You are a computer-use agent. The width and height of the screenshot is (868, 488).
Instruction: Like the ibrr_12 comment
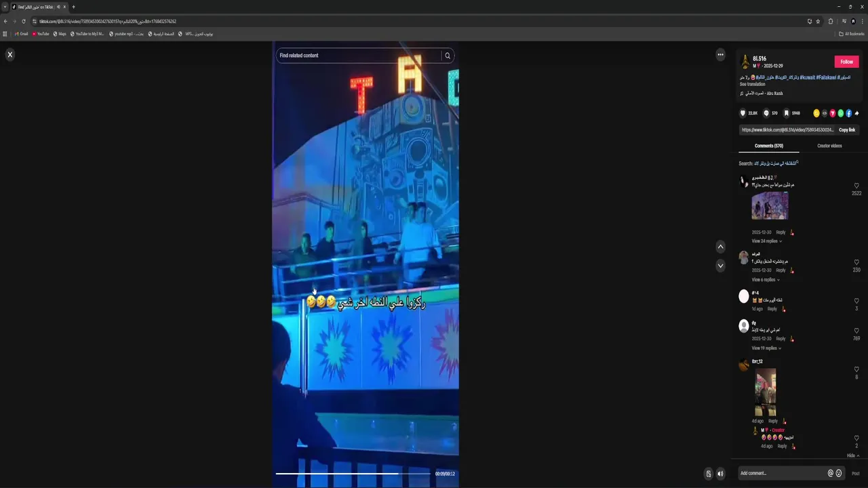tap(856, 369)
